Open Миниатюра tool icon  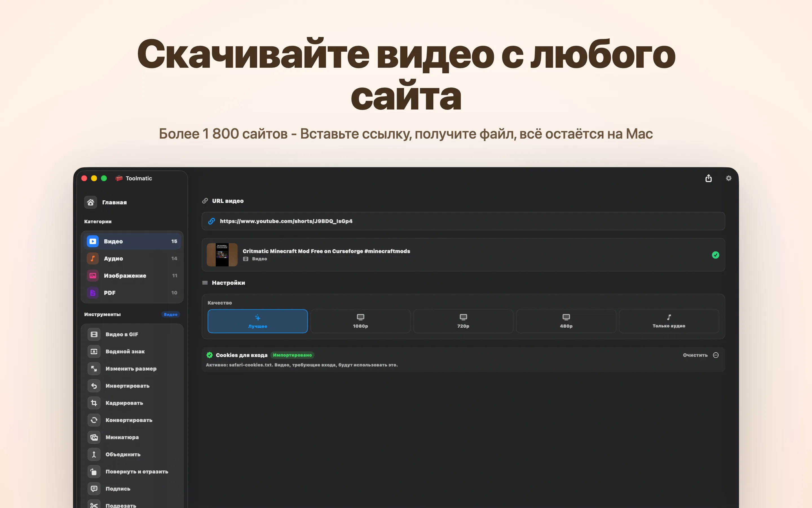click(94, 437)
